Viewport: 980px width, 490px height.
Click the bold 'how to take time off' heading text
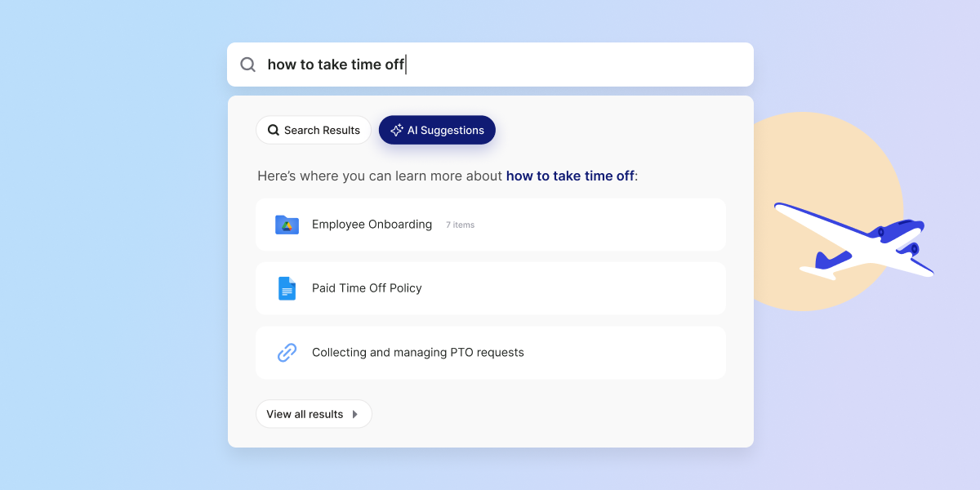point(569,176)
